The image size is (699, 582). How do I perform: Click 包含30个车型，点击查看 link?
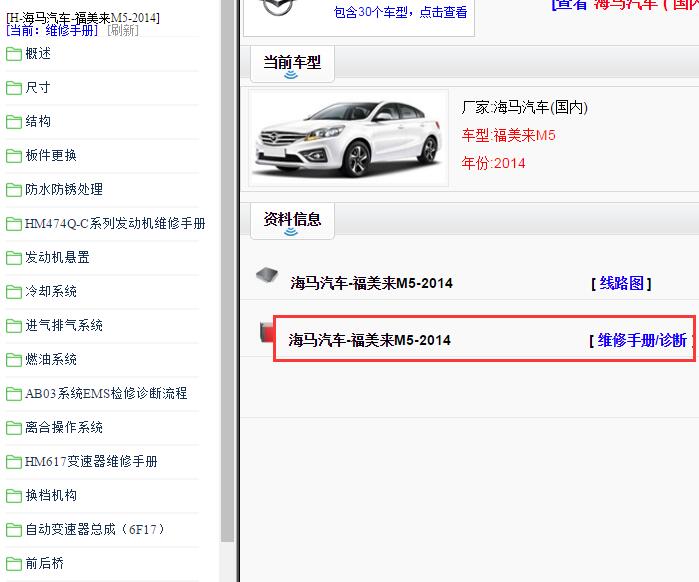400,12
